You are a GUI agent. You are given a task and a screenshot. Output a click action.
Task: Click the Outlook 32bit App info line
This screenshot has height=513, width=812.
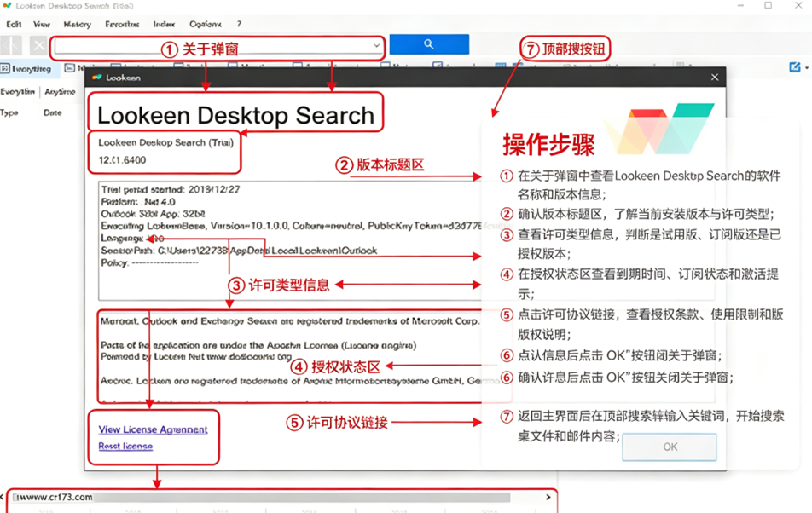click(x=154, y=214)
